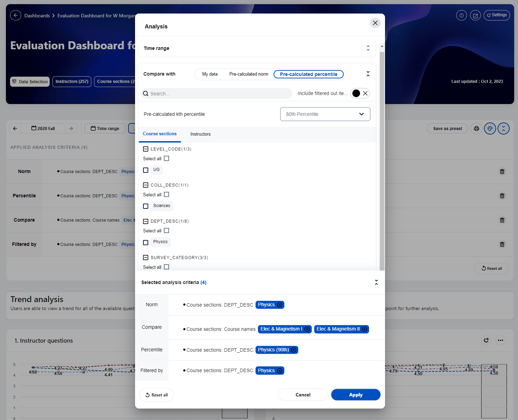518x420 pixels.
Task: Delete the Filtered by criteria row
Action: 502,245
